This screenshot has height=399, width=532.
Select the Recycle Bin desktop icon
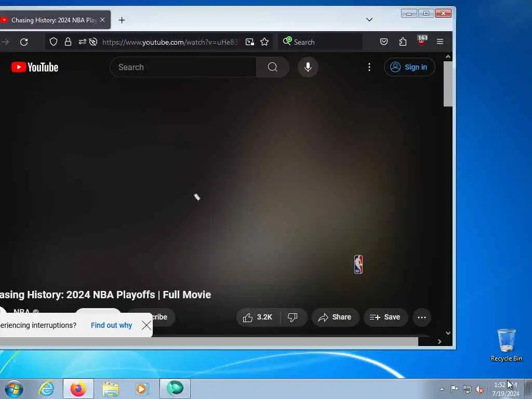point(506,345)
